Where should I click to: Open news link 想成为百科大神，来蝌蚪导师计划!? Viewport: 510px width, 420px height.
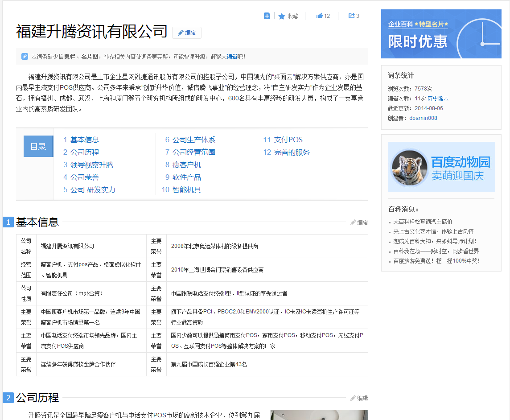(435, 241)
